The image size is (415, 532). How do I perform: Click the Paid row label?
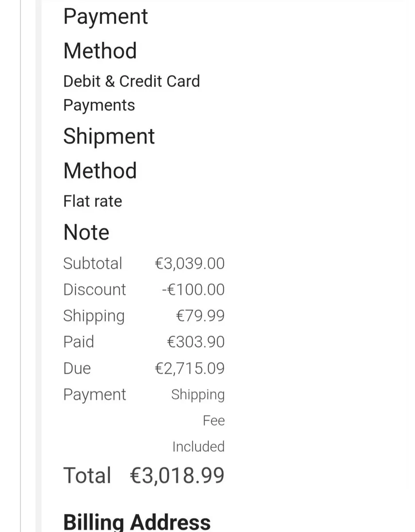coord(78,342)
